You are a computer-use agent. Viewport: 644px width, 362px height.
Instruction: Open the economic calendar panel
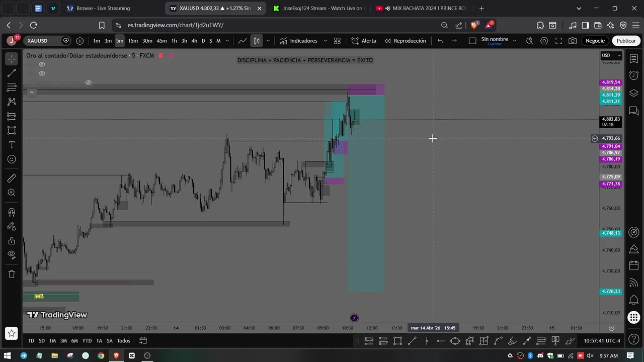[x=634, y=265]
